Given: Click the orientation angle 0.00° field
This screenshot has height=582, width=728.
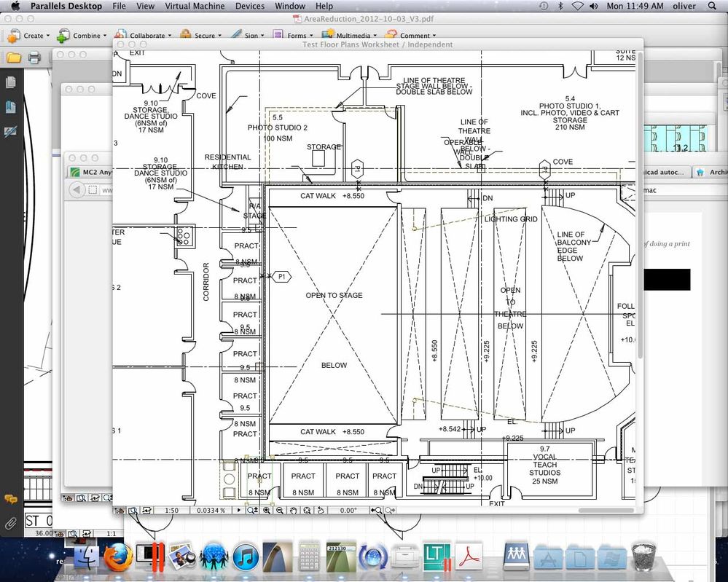Looking at the screenshot, I should coord(348,510).
